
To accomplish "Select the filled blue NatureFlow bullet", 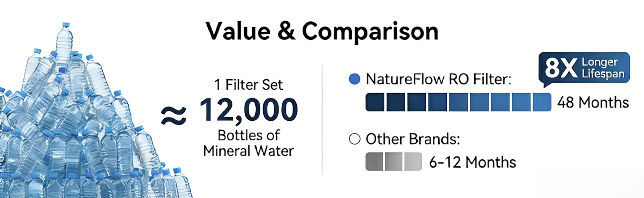I will click(x=355, y=79).
